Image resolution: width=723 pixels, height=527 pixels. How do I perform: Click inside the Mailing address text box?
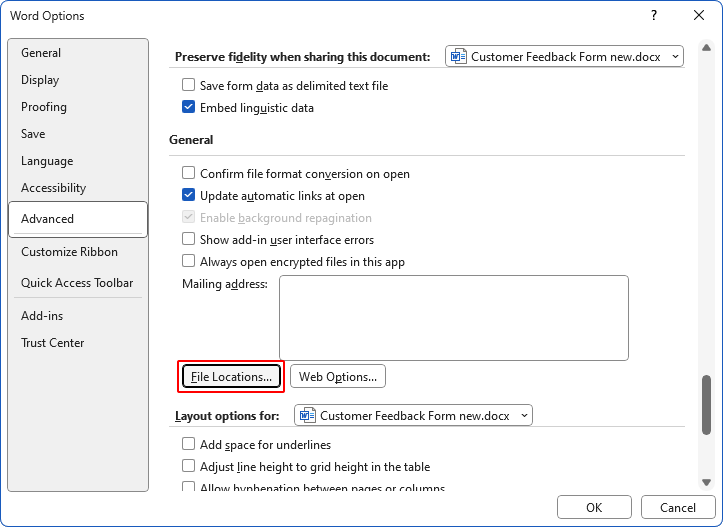tap(453, 318)
